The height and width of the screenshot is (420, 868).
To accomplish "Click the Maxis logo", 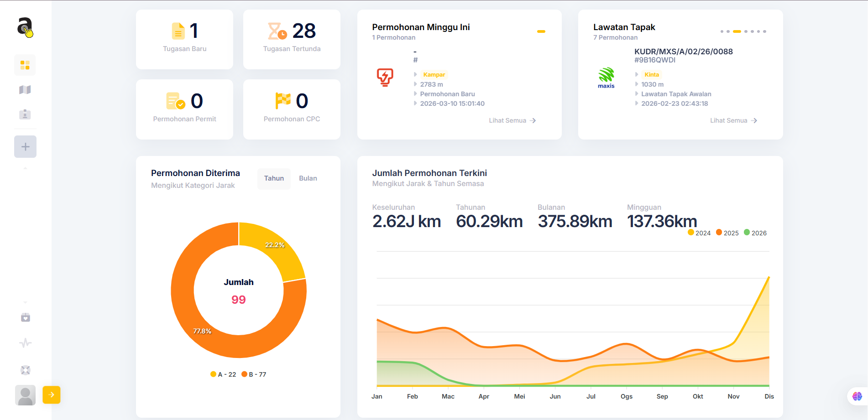I will (606, 78).
